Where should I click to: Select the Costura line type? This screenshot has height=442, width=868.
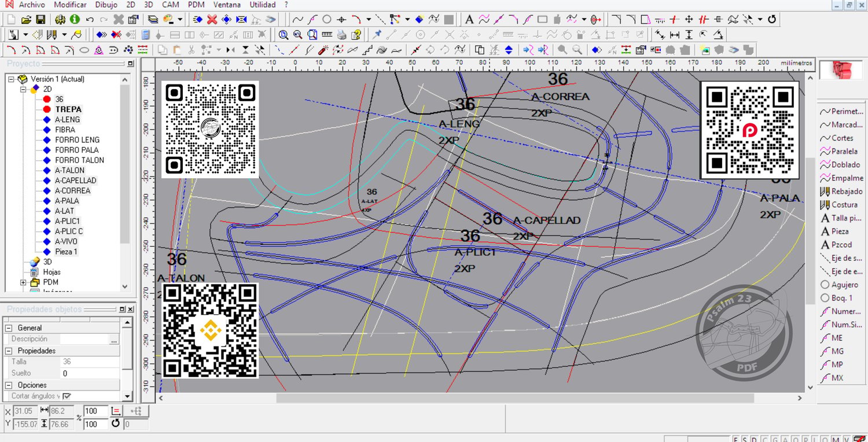pos(839,204)
